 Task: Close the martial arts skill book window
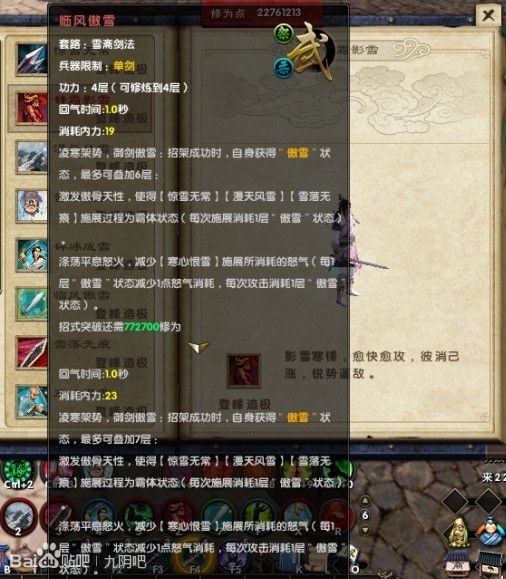[x=488, y=16]
